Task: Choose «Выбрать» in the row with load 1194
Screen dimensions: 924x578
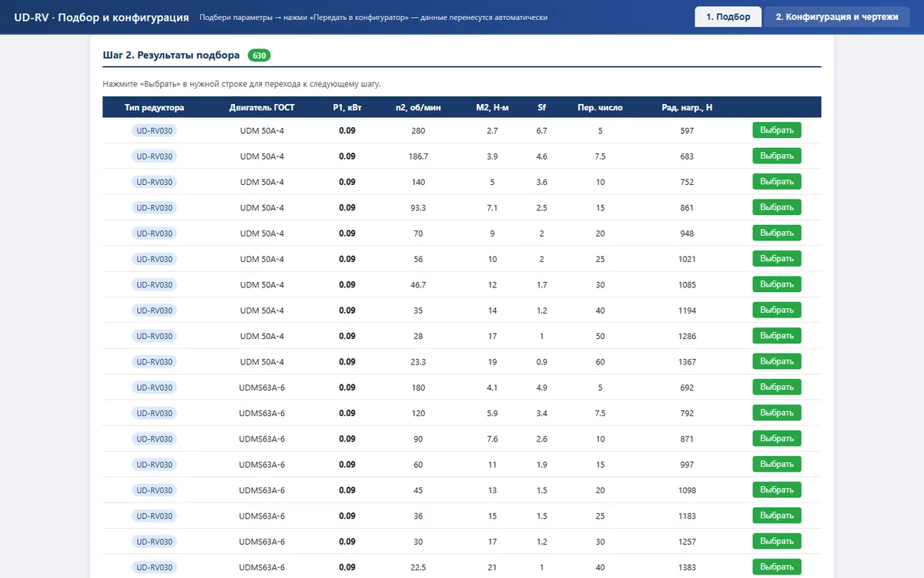Action: coord(777,310)
